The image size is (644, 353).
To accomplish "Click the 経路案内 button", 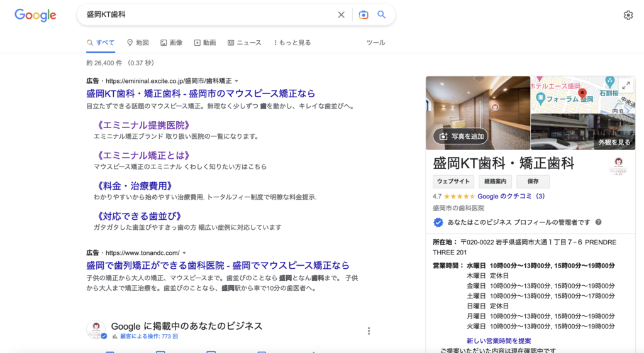I will pyautogui.click(x=495, y=182).
